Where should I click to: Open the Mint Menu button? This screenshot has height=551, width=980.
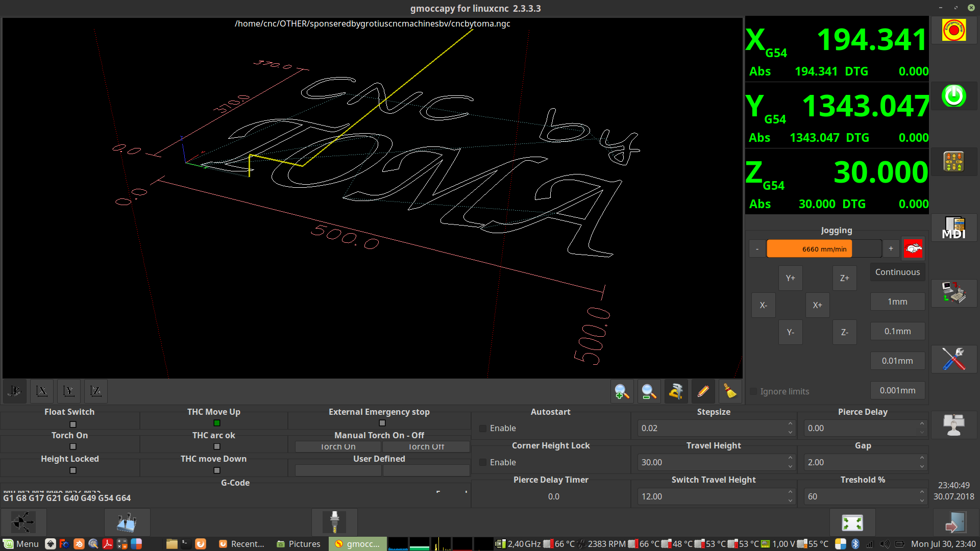click(21, 544)
